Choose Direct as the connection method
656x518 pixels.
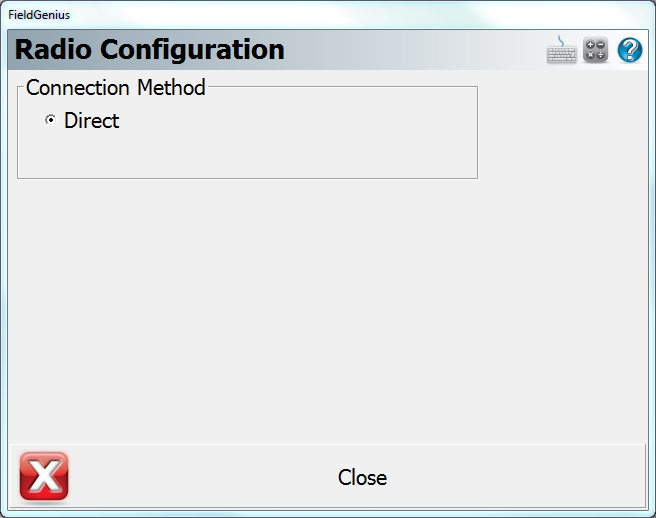coord(50,120)
